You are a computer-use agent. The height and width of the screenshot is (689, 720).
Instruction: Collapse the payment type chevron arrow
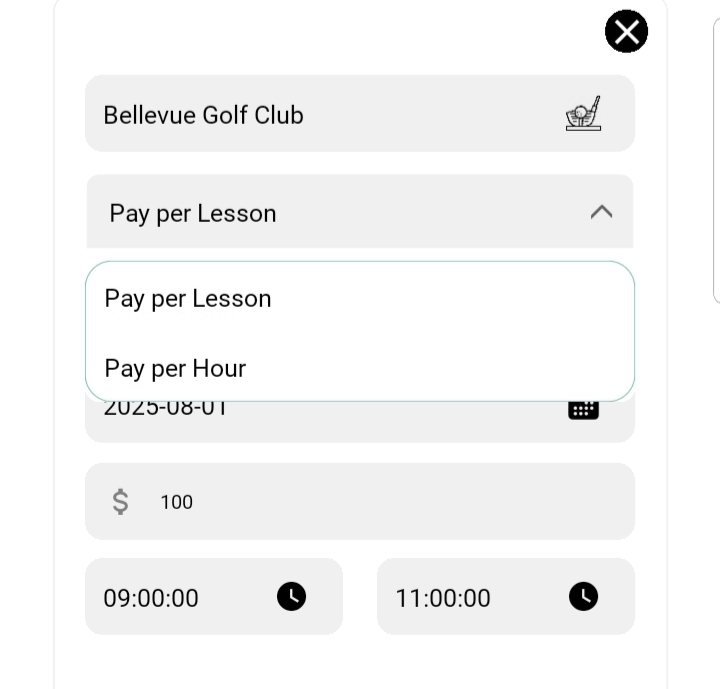tap(601, 212)
